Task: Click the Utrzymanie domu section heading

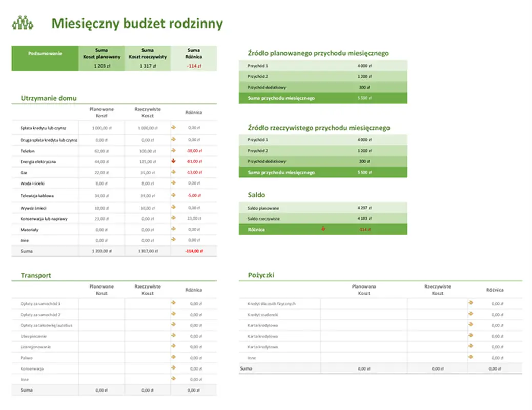Action: click(49, 98)
